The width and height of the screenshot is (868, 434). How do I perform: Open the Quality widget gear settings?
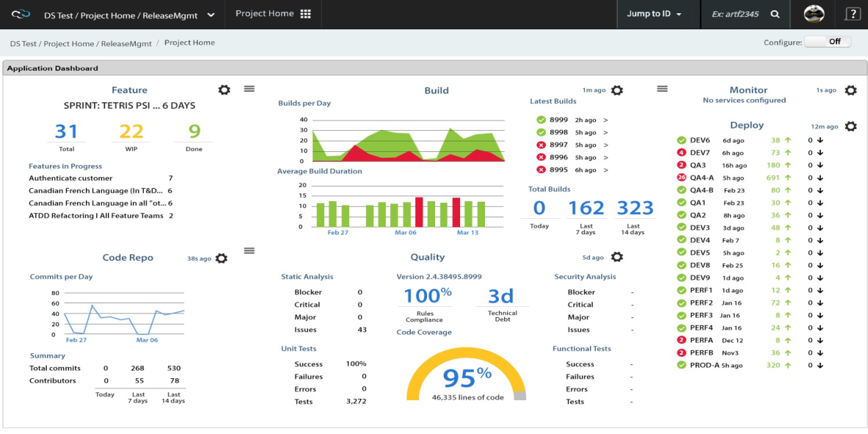(617, 257)
